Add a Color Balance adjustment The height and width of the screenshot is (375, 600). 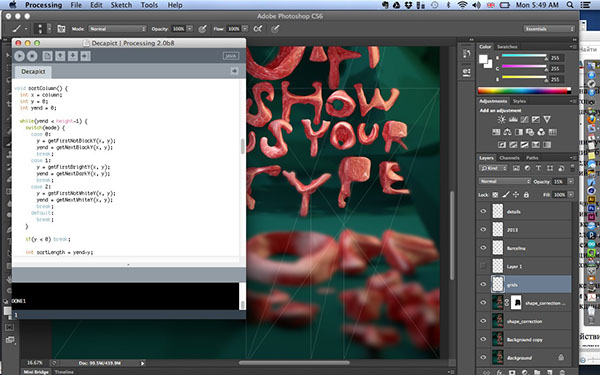507,132
